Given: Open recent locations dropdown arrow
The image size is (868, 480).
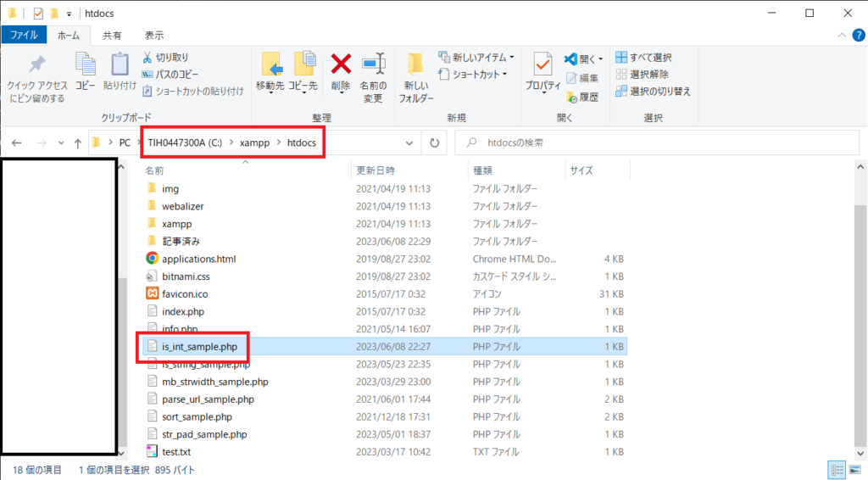Looking at the screenshot, I should [61, 142].
